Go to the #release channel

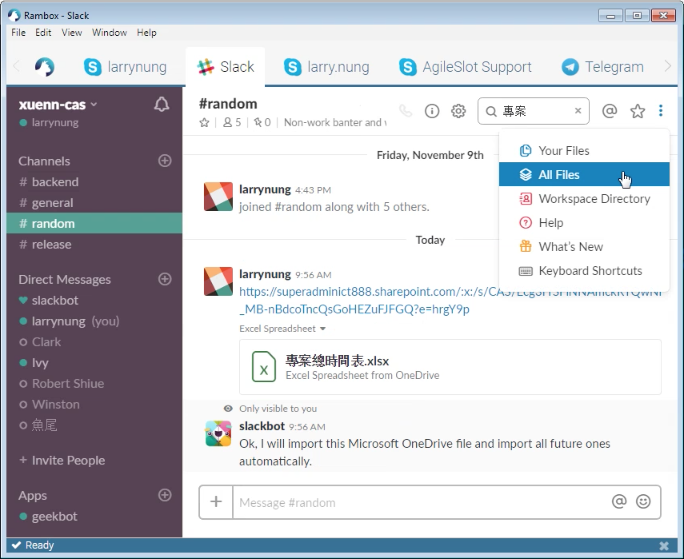click(x=94, y=244)
